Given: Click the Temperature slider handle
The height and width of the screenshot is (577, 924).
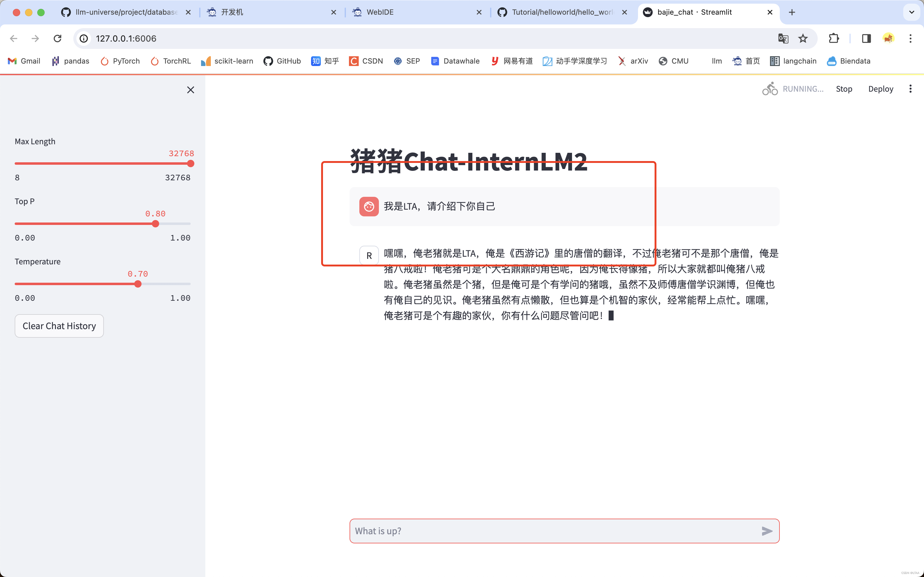Looking at the screenshot, I should click(x=138, y=284).
